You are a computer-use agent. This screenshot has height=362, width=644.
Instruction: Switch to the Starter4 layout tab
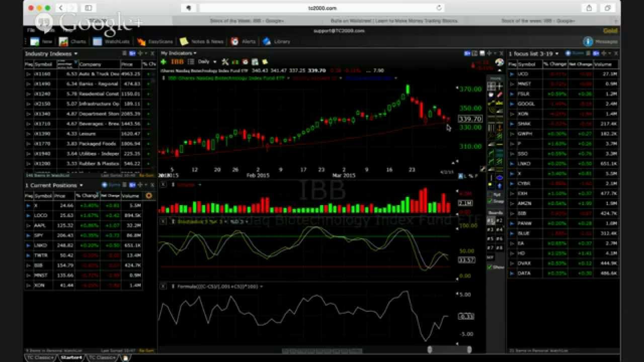pyautogui.click(x=71, y=357)
